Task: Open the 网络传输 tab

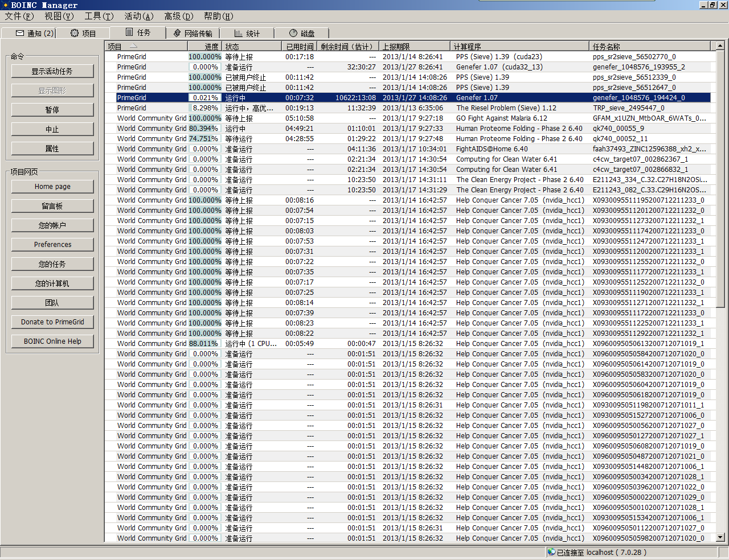Action: tap(193, 34)
